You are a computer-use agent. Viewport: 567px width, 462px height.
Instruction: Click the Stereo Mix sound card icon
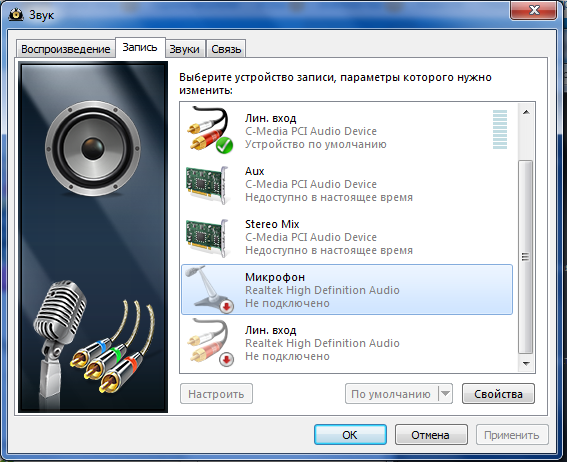click(208, 238)
